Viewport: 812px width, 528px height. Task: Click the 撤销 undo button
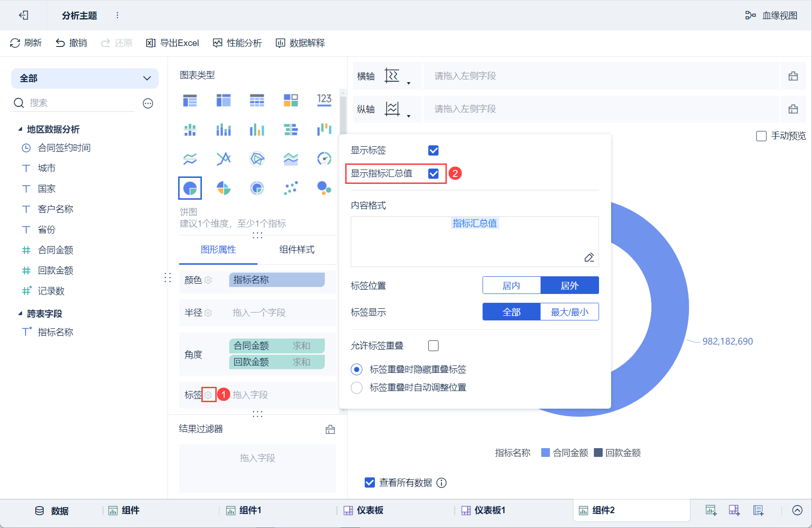tap(71, 43)
